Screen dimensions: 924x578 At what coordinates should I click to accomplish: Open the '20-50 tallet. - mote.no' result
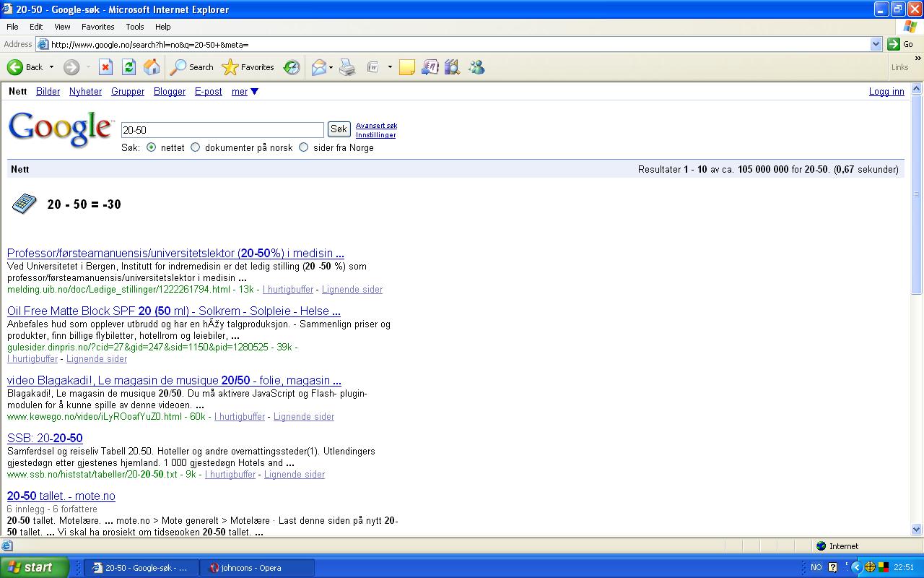[x=61, y=496]
